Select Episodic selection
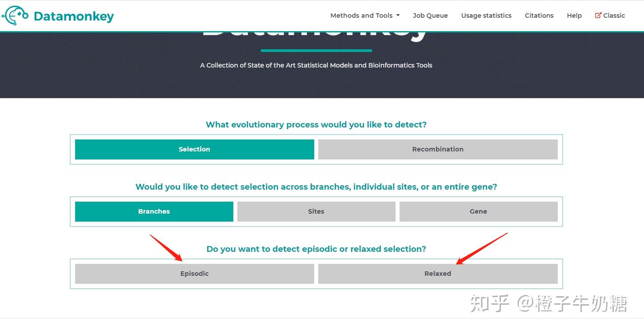644x330 pixels. (x=194, y=274)
